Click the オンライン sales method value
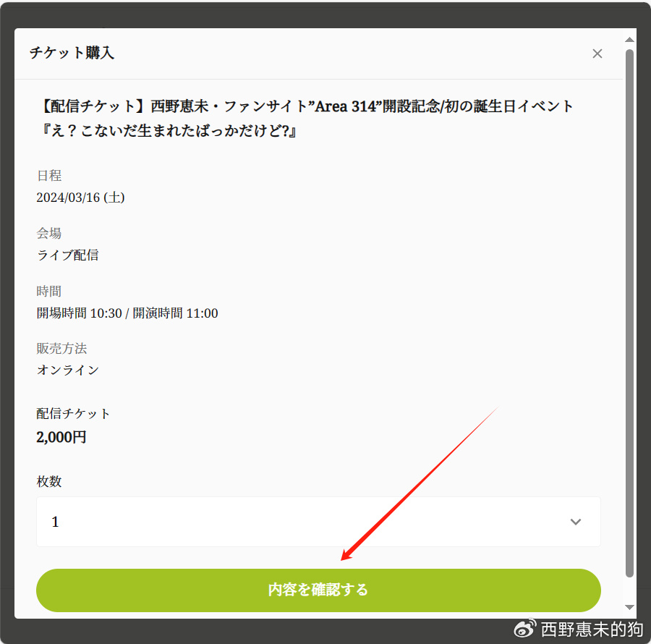The height and width of the screenshot is (644, 651). pos(68,370)
